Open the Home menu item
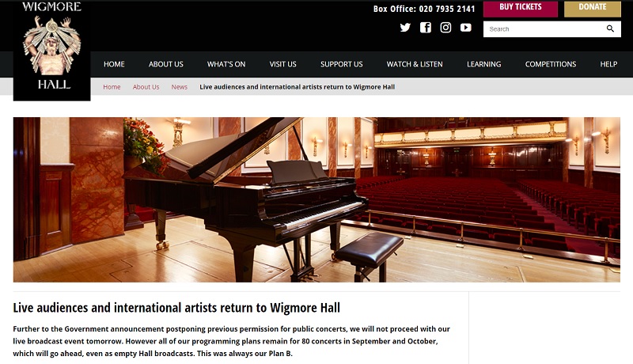633x364 pixels. coord(114,64)
